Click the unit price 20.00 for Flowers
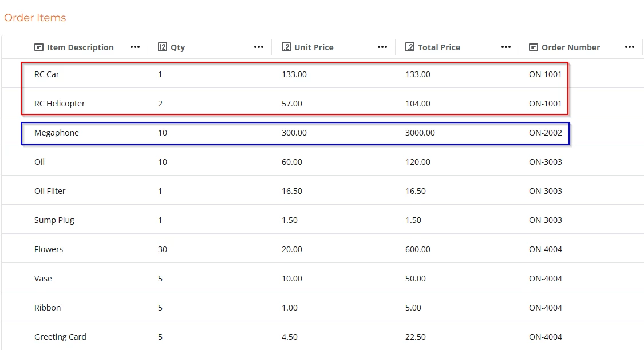644x350 pixels. [291, 249]
